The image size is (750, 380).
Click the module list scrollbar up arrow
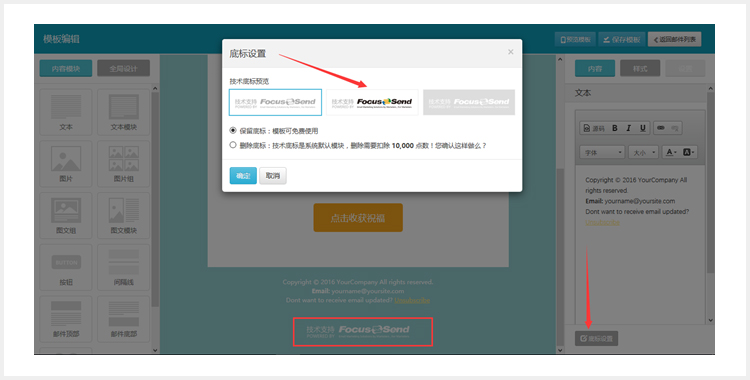[155, 89]
